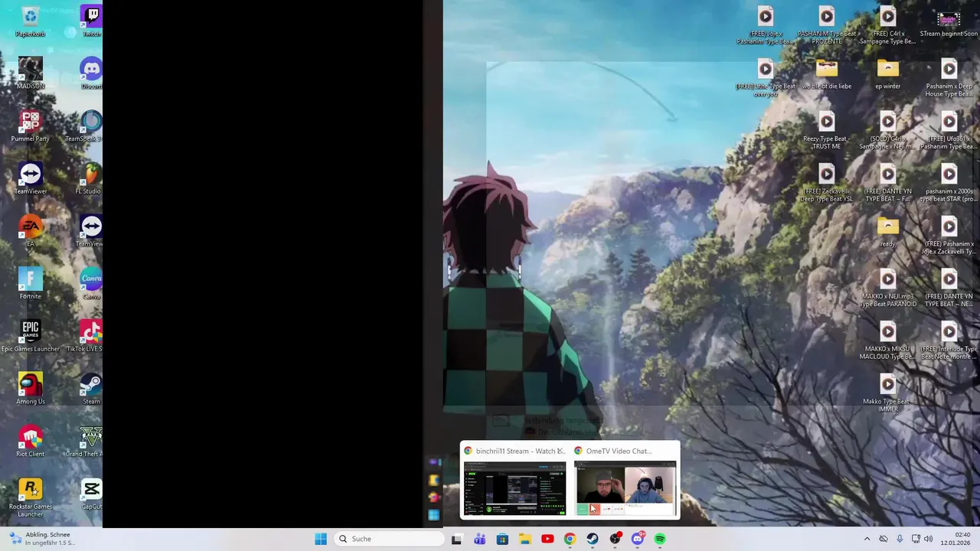Image resolution: width=980 pixels, height=551 pixels.
Task: Open the clock showing 02:40 12.01.2026
Action: coord(956,539)
